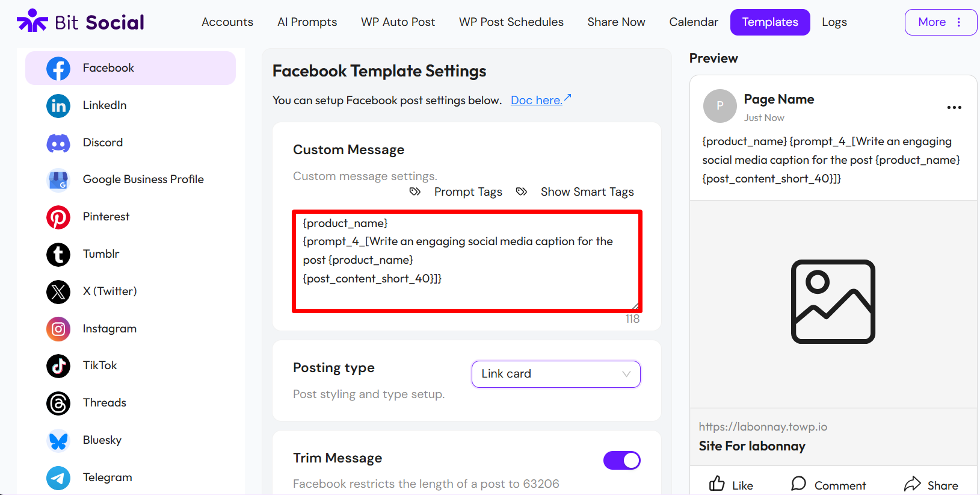Click the tag icon beside Show Smart Tags

coord(522,191)
